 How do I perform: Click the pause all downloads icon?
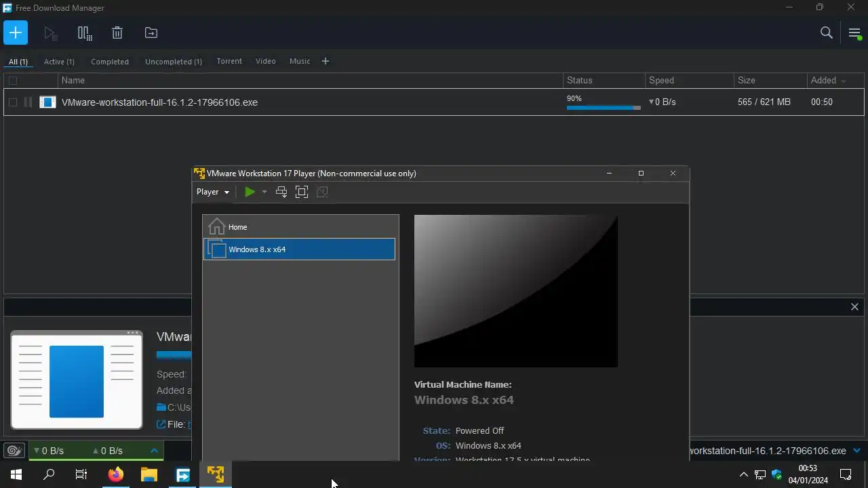(85, 33)
